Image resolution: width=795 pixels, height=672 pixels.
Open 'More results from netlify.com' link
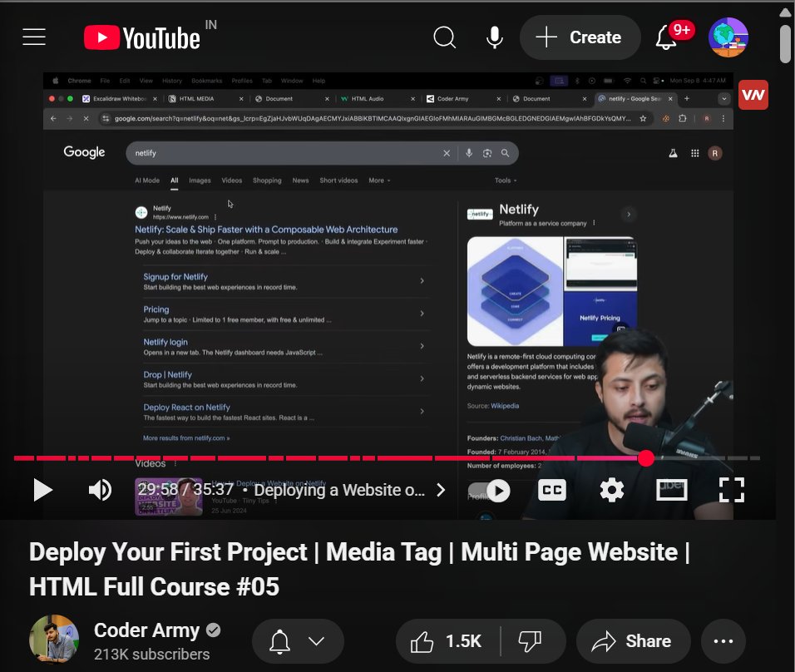186,438
